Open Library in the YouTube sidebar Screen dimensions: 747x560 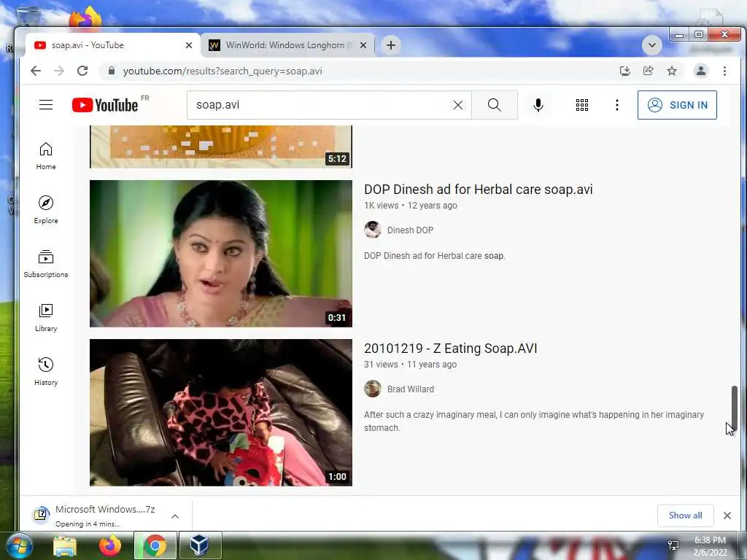pyautogui.click(x=46, y=318)
